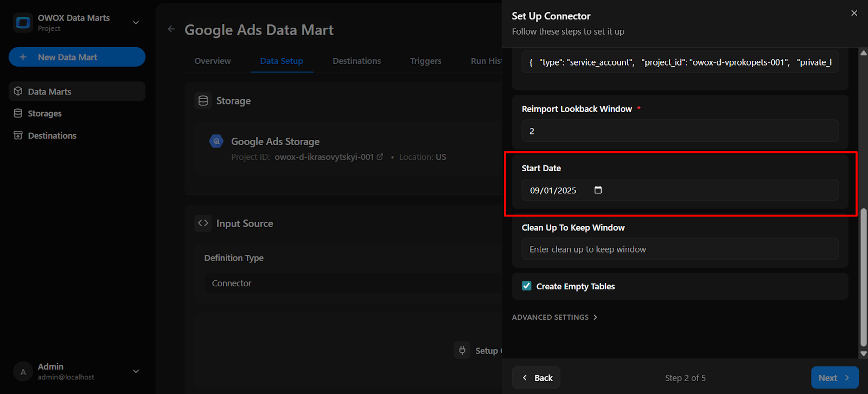
Task: Switch to the Destinations tab
Action: [x=356, y=61]
